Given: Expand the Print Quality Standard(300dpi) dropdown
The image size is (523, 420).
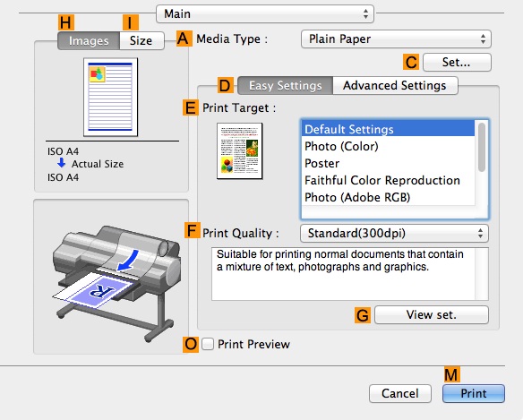Looking at the screenshot, I should click(x=394, y=233).
